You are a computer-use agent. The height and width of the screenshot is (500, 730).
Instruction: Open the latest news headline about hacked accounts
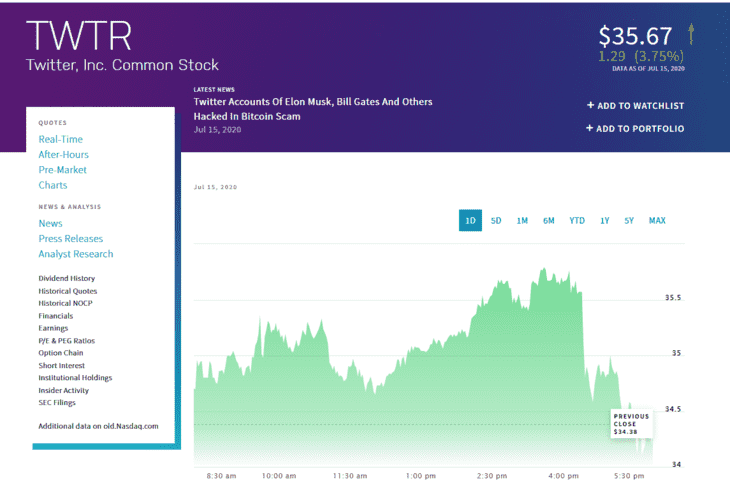click(x=313, y=109)
